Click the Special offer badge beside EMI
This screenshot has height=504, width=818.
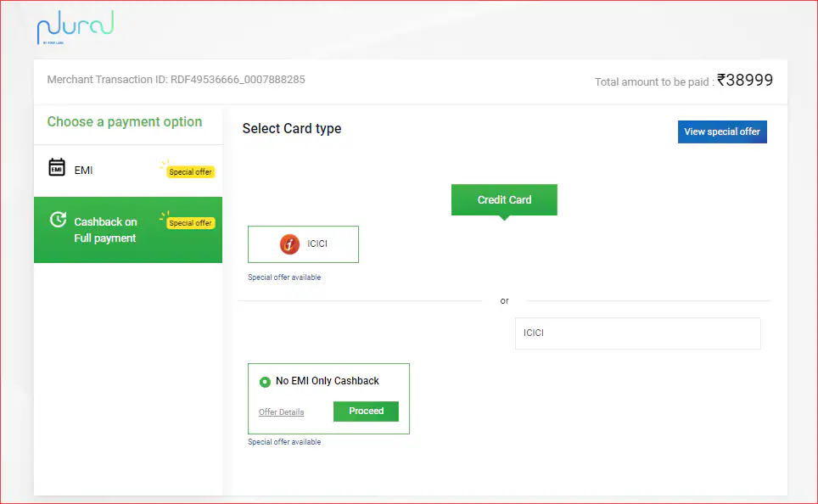[x=190, y=171]
